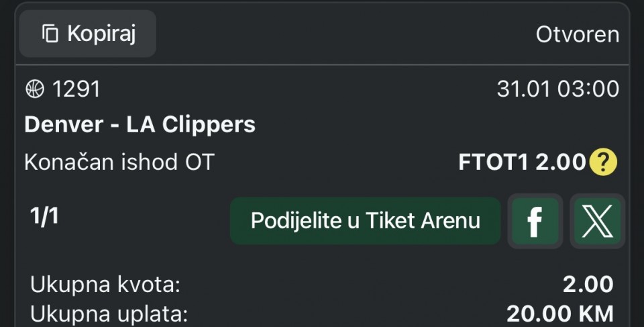Viewport: 644px width, 327px height.
Task: Select the 20.00 KM stake amount
Action: pos(559,314)
